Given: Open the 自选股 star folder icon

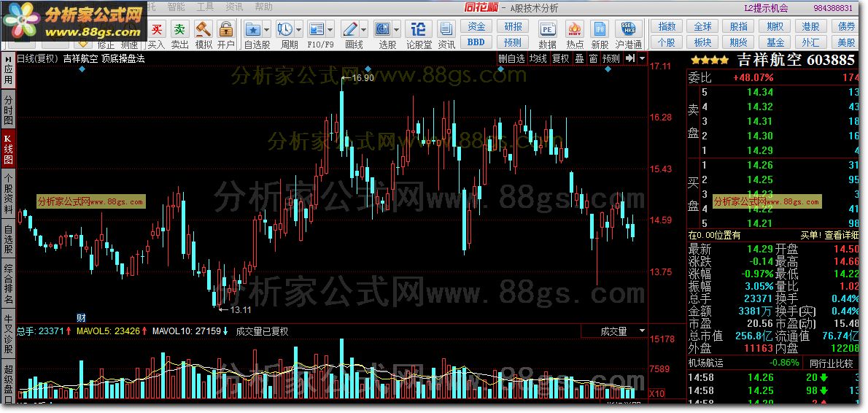Looking at the screenshot, I should pyautogui.click(x=254, y=28).
